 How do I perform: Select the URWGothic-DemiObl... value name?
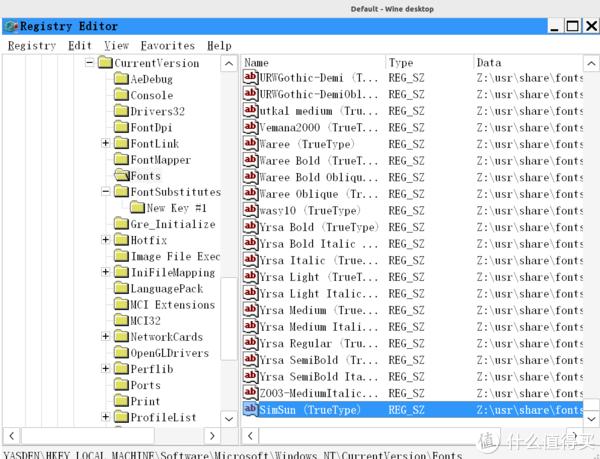pyautogui.click(x=319, y=94)
